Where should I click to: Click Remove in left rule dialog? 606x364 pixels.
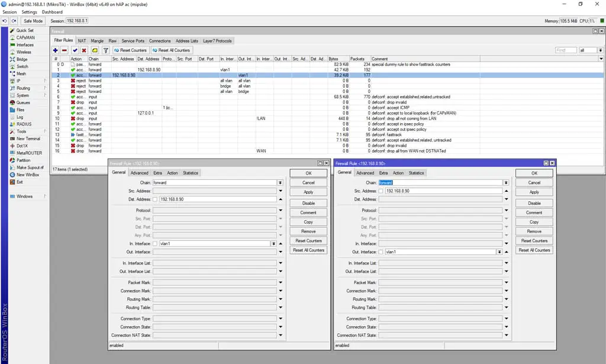(x=308, y=231)
